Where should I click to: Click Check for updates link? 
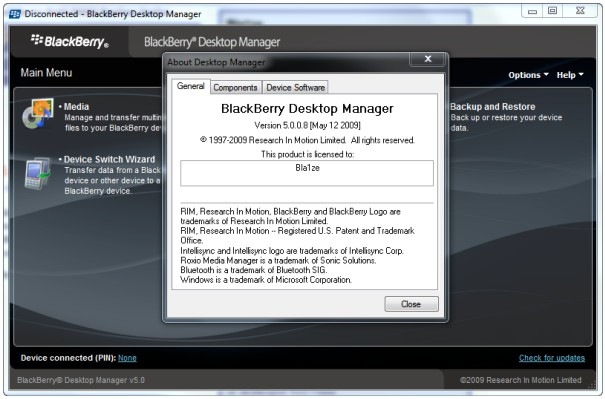pyautogui.click(x=552, y=358)
